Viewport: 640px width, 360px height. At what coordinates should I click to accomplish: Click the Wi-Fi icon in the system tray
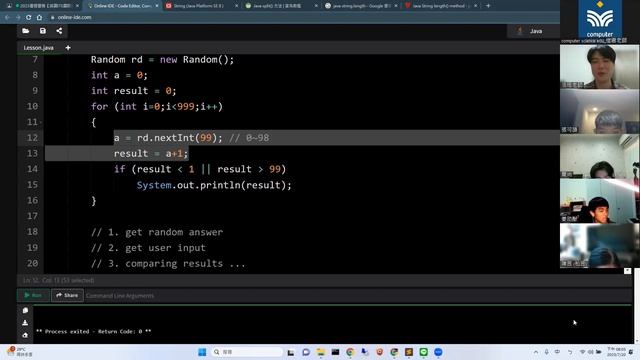pyautogui.click(x=582, y=352)
